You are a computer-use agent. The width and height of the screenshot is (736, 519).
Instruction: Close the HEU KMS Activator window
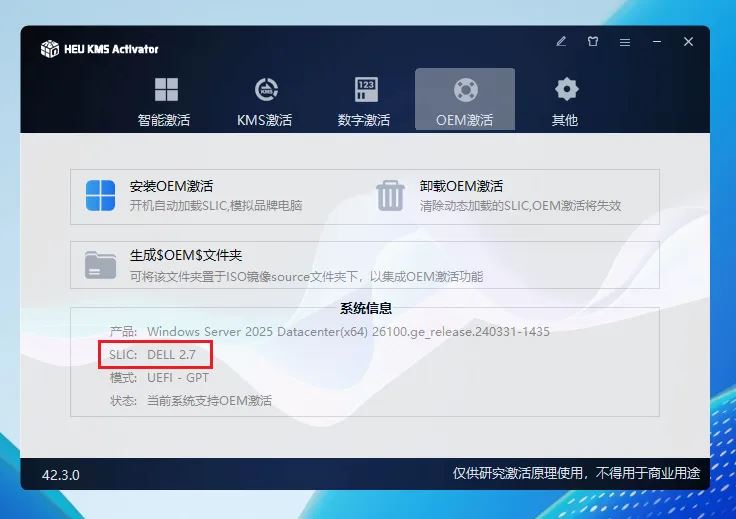tap(688, 42)
